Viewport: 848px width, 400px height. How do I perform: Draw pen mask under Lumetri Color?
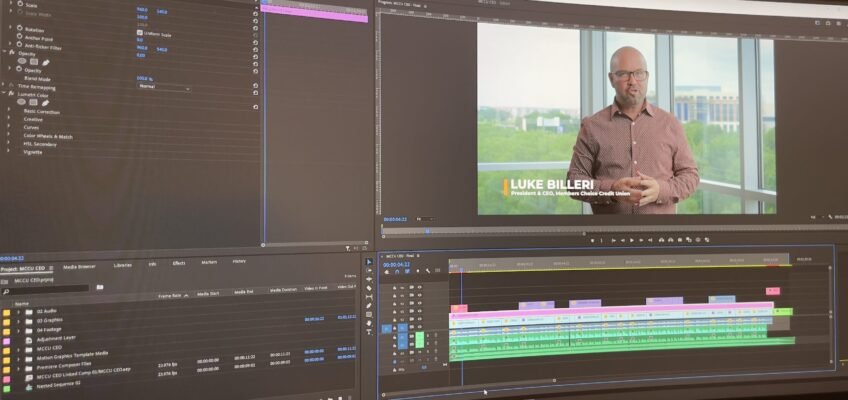coord(45,103)
